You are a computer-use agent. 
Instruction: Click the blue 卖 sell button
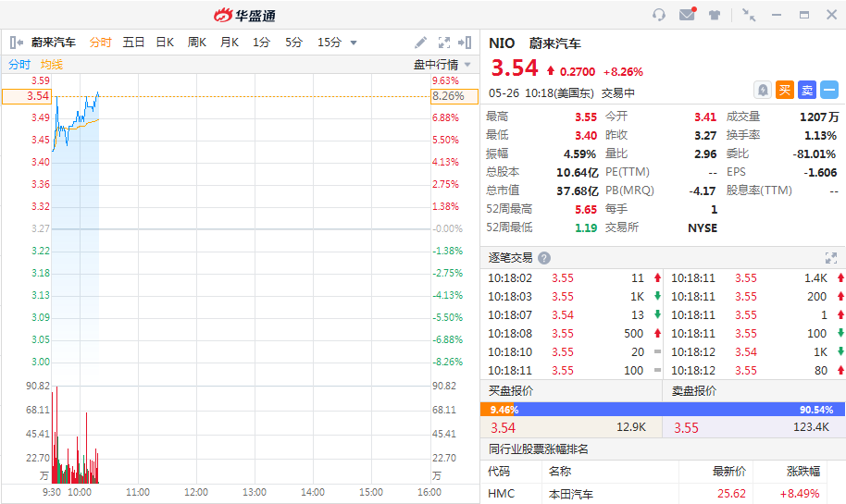pyautogui.click(x=806, y=90)
